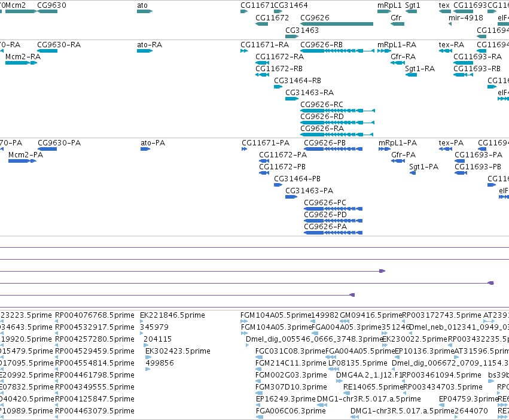The width and height of the screenshot is (509, 420).
Task: Click the Sgt1-RA transcript label
Action: [x=420, y=69]
